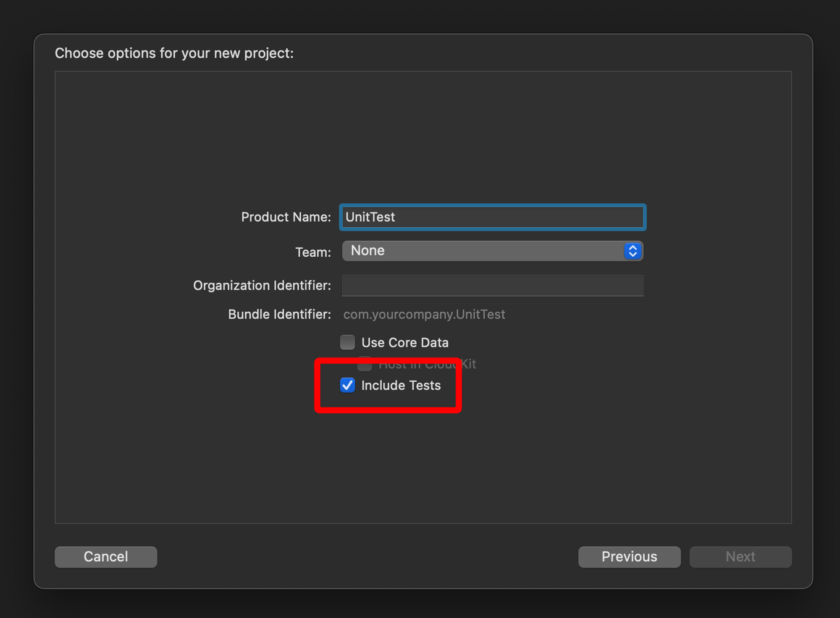Click the 'Bundle Identifier:' label

pos(279,315)
